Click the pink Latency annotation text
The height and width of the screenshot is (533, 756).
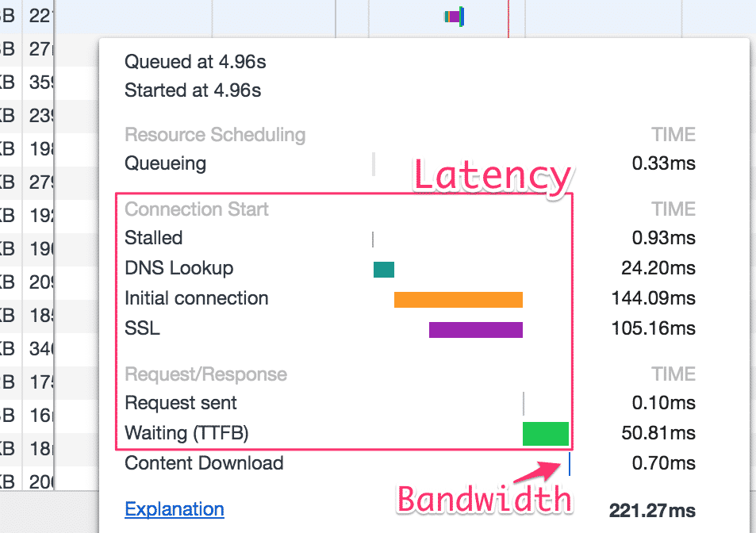click(x=492, y=174)
